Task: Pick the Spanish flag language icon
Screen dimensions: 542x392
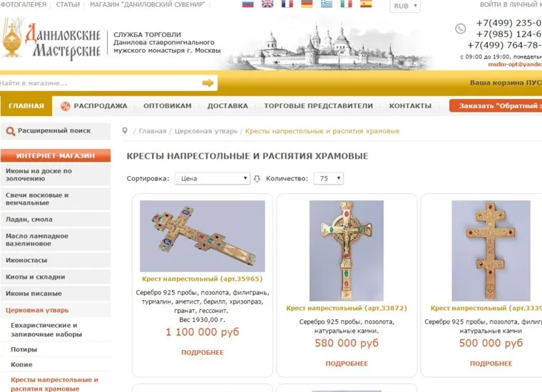Action: point(366,4)
